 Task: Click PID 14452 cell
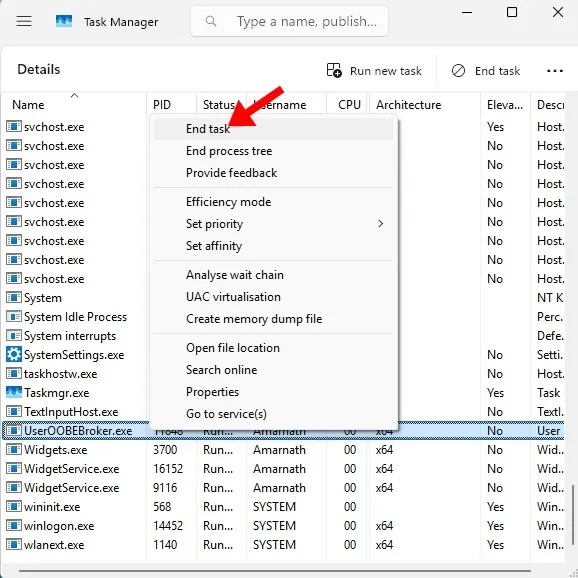click(168, 526)
